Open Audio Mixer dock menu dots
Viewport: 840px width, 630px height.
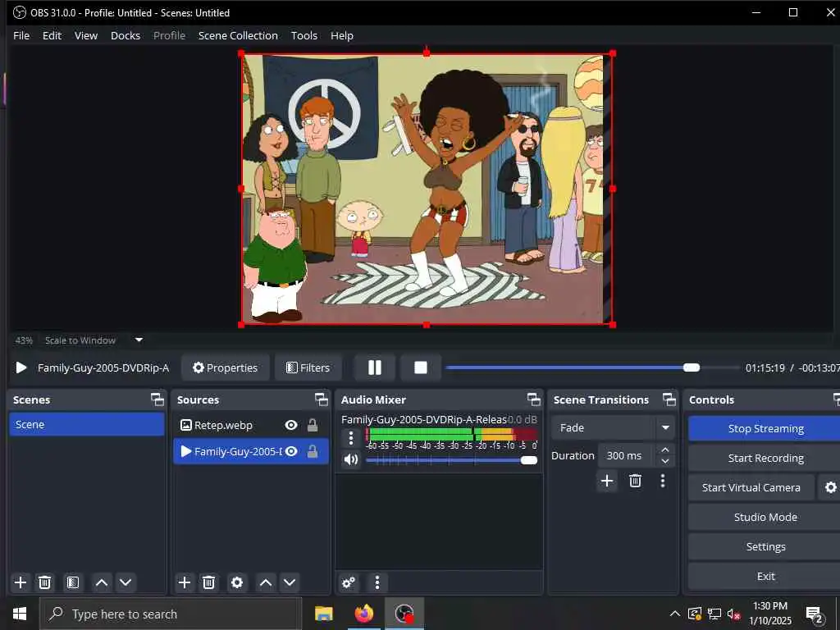[377, 582]
